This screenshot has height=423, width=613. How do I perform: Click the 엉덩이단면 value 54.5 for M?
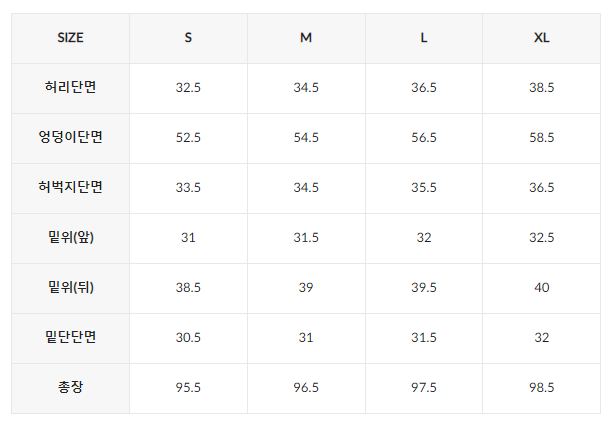click(306, 138)
